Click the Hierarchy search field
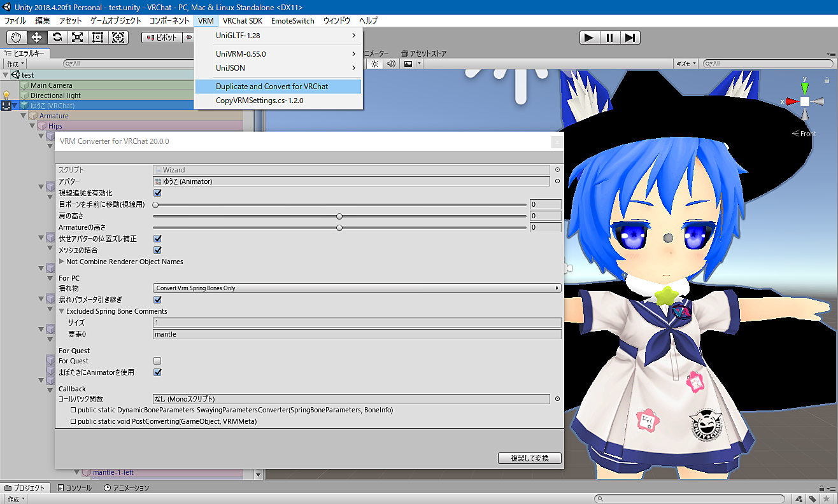 129,64
